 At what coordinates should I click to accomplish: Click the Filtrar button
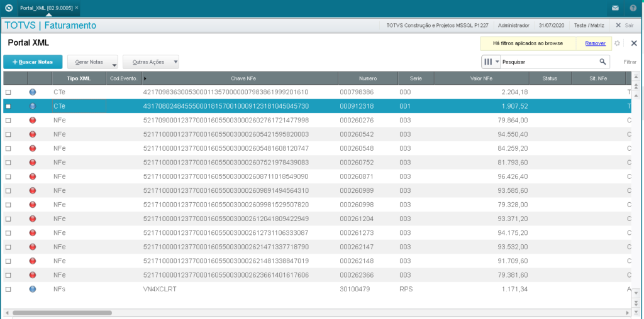(x=630, y=62)
